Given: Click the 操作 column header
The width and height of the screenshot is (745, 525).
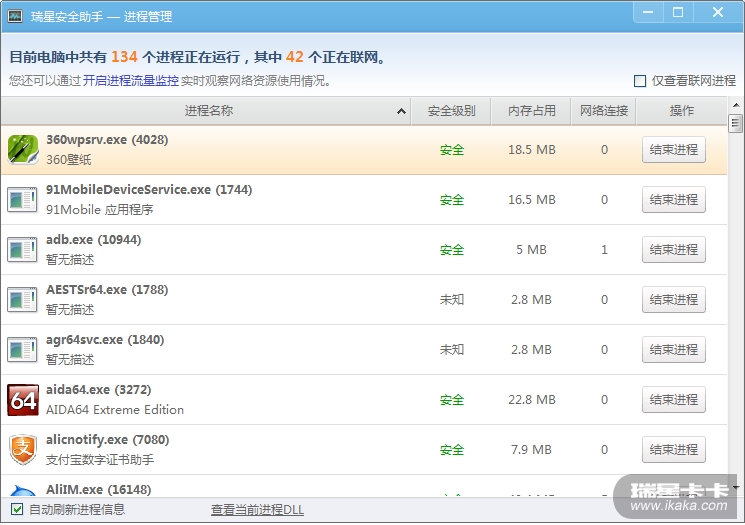Looking at the screenshot, I should 682,111.
